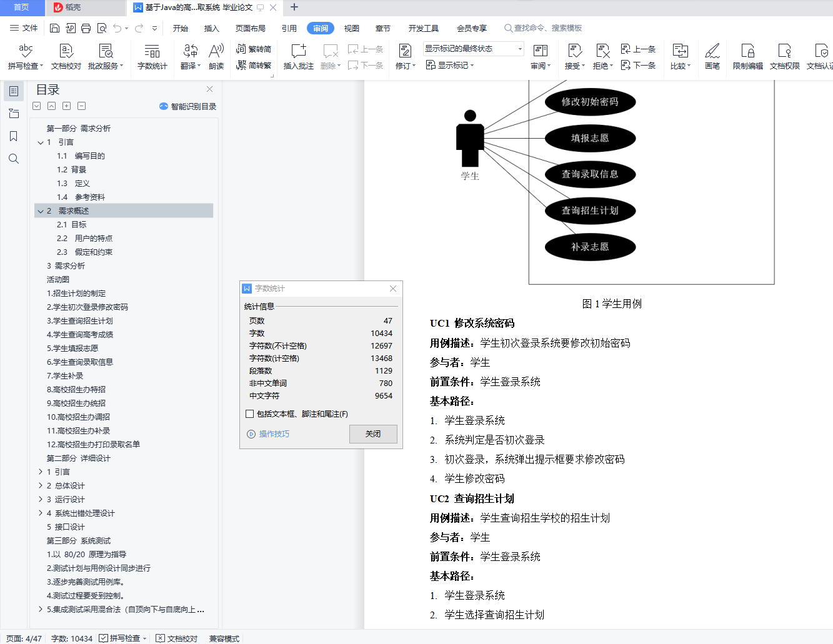Click the print icon in quick toolbar
Viewport: 833px width, 644px height.
86,28
